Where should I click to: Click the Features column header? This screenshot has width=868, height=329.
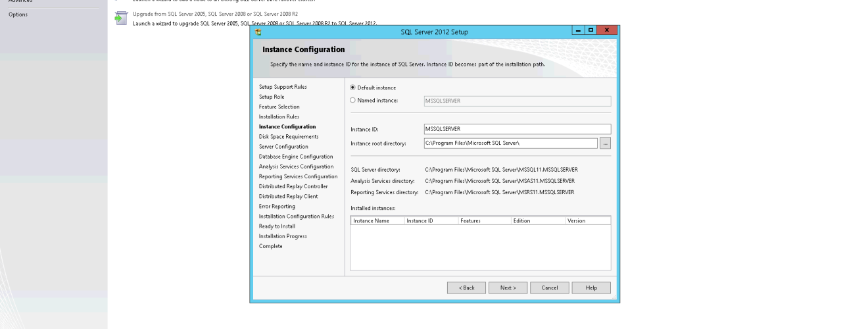[x=485, y=220]
